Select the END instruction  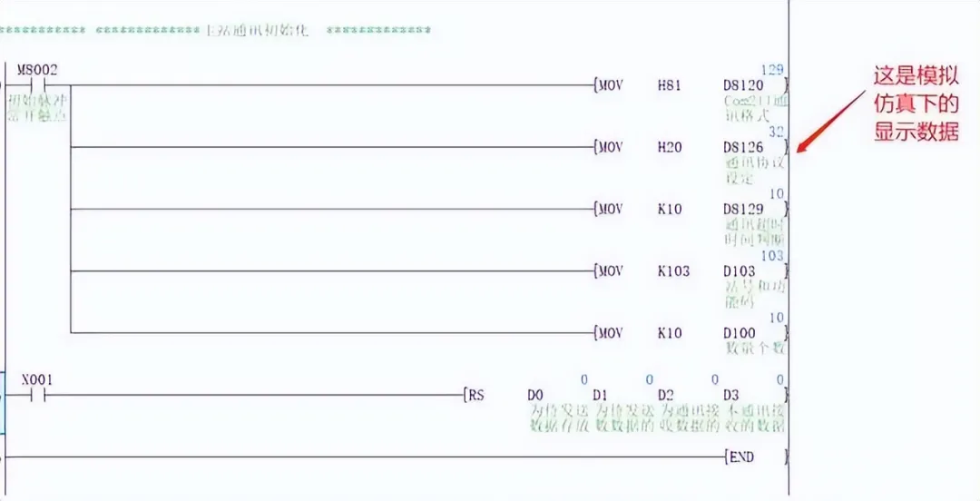pyautogui.click(x=741, y=457)
